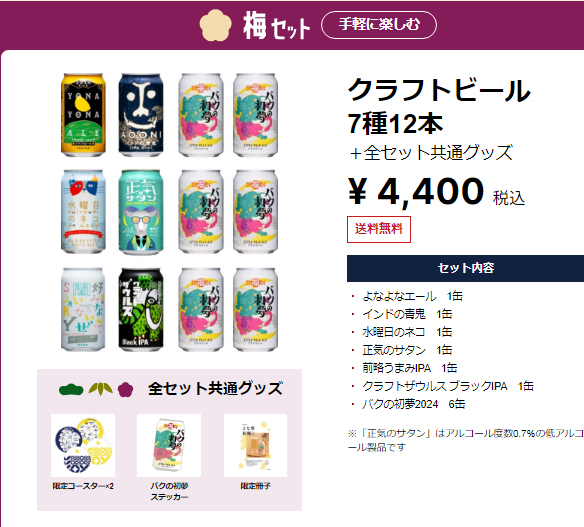Viewport: 584px width, 527px height.
Task: Click the Black IPA dinosaur can
Action: (x=141, y=309)
